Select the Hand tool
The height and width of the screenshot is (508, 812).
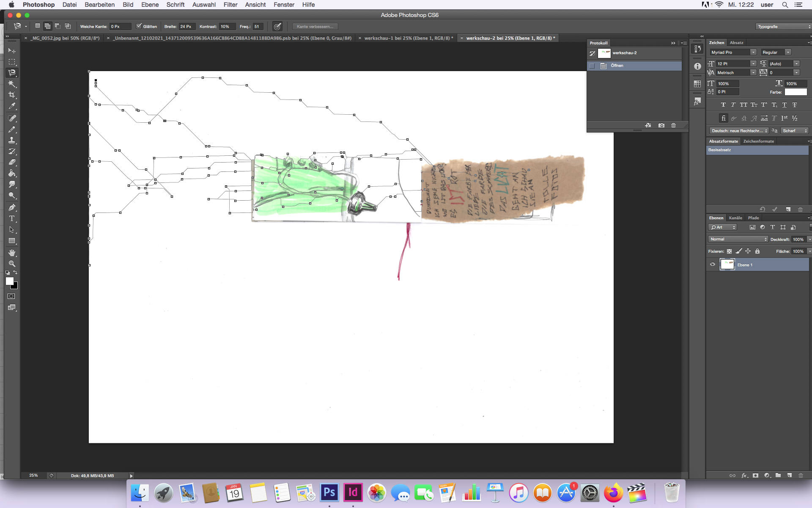pyautogui.click(x=12, y=253)
